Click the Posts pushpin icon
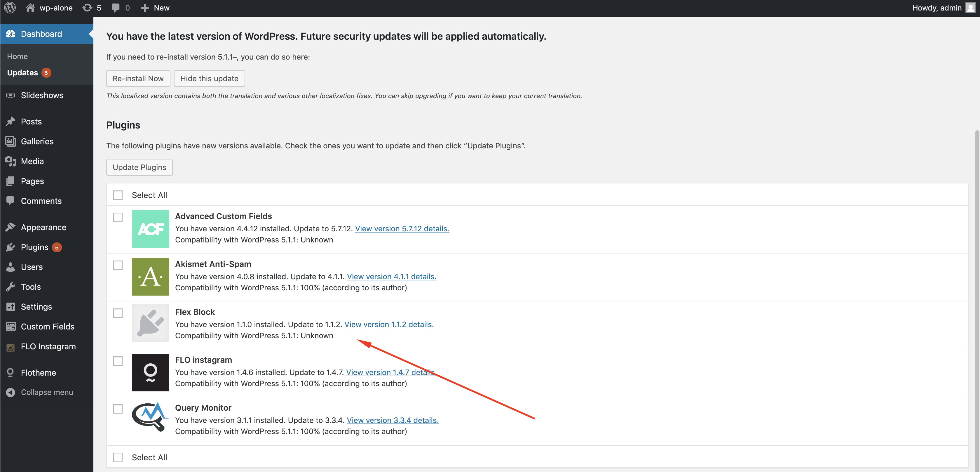The height and width of the screenshot is (472, 980). tap(11, 122)
